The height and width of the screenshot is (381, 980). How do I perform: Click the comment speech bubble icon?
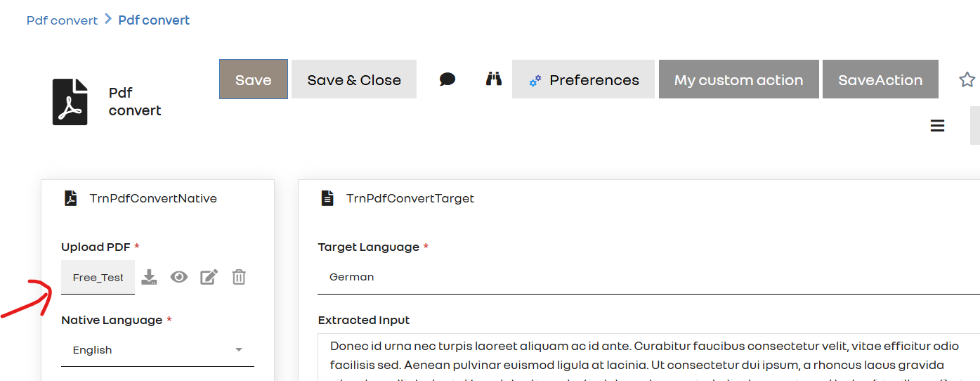coord(447,79)
